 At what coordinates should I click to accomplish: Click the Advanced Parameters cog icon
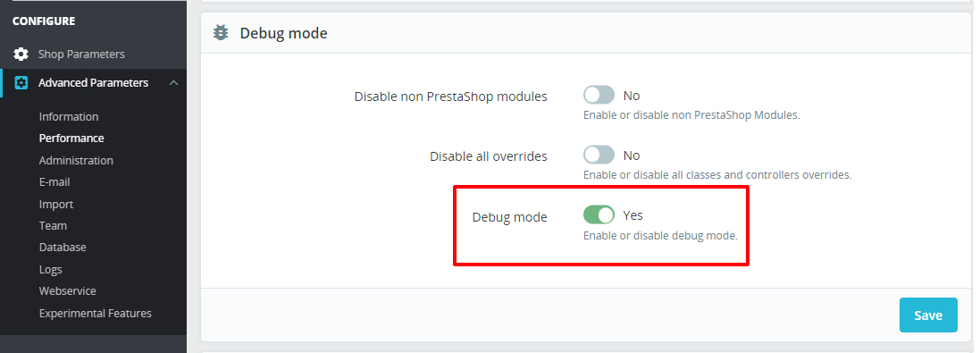21,83
